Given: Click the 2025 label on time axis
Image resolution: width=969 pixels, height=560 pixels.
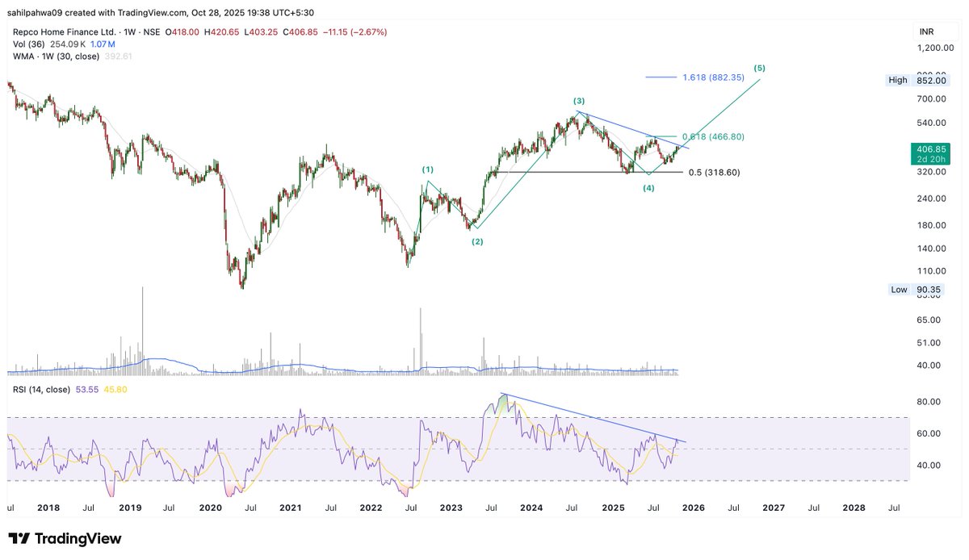Looking at the screenshot, I should [613, 508].
